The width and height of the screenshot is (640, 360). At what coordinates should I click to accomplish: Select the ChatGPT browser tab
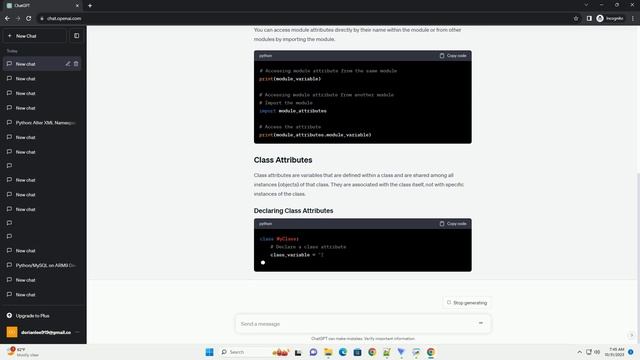(41, 6)
